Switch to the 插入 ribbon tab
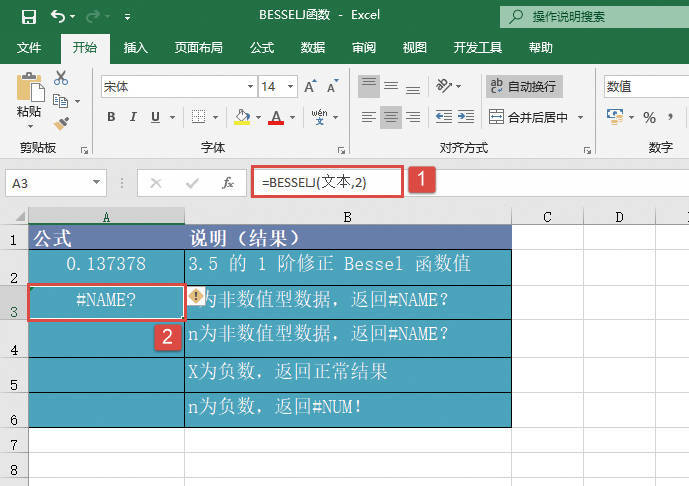The height and width of the screenshot is (486, 689). point(136,48)
